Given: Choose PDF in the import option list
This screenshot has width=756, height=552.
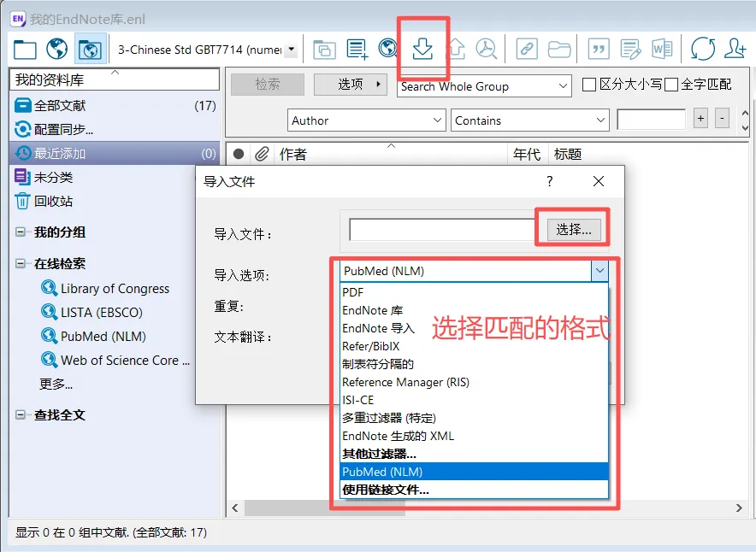Looking at the screenshot, I should pyautogui.click(x=474, y=292).
